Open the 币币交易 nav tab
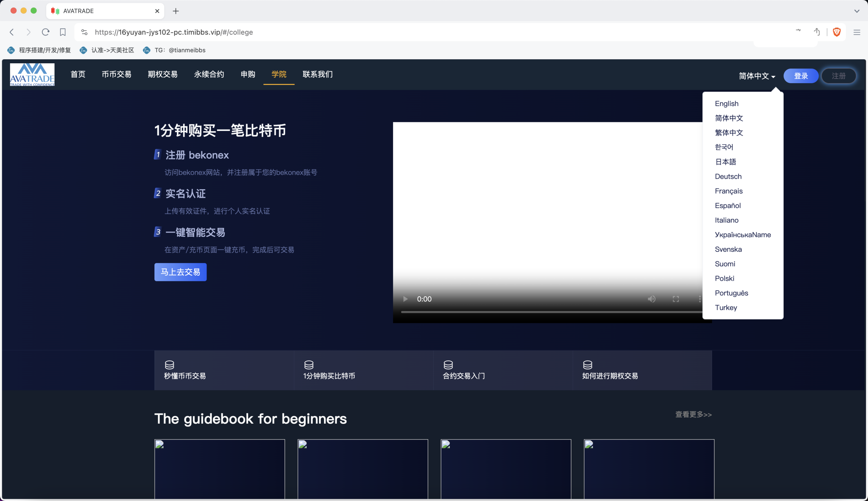Screen dimensions: 868x501 (116, 75)
